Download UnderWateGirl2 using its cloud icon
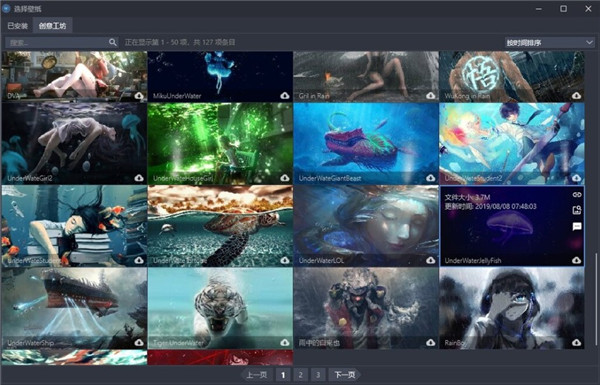The image size is (600, 385). click(139, 178)
